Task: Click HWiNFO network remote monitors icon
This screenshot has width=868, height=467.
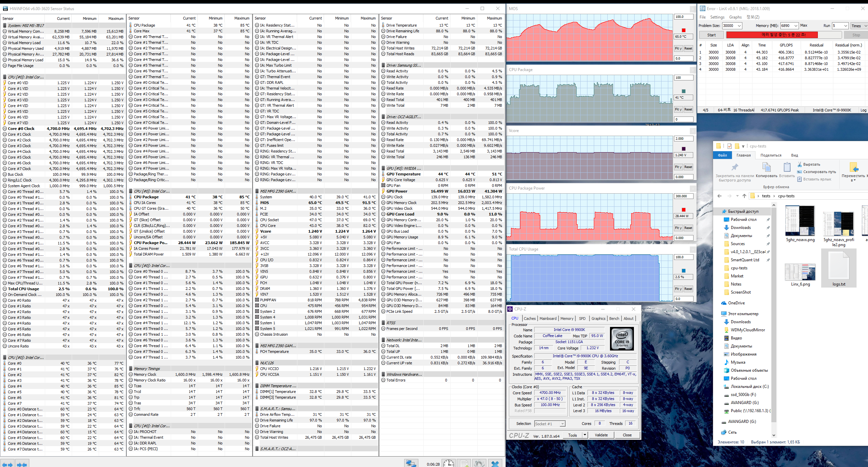Action: pyautogui.click(x=411, y=464)
